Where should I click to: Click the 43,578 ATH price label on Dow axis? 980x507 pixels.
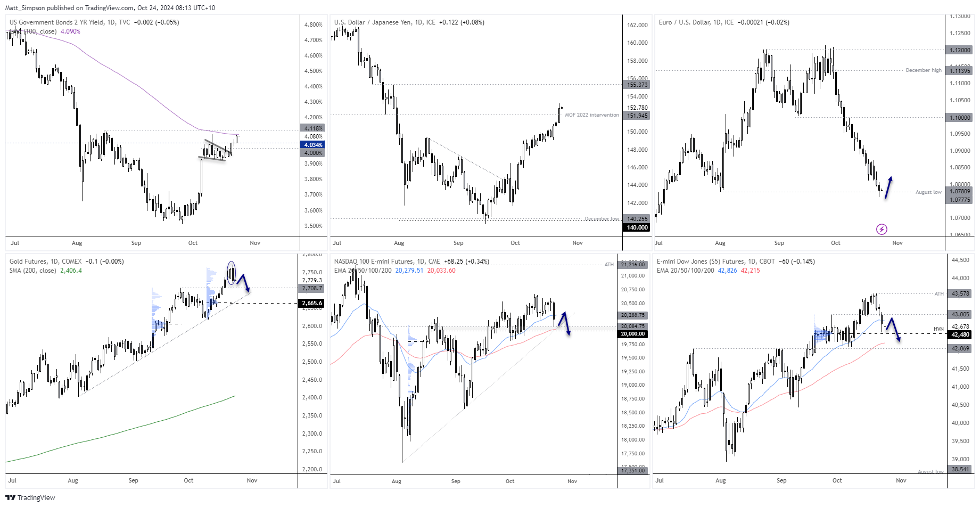coord(960,293)
